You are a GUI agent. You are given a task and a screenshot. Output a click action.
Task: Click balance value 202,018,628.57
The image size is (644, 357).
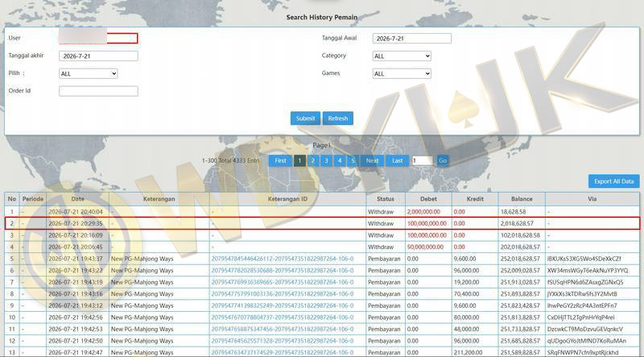tap(520, 247)
